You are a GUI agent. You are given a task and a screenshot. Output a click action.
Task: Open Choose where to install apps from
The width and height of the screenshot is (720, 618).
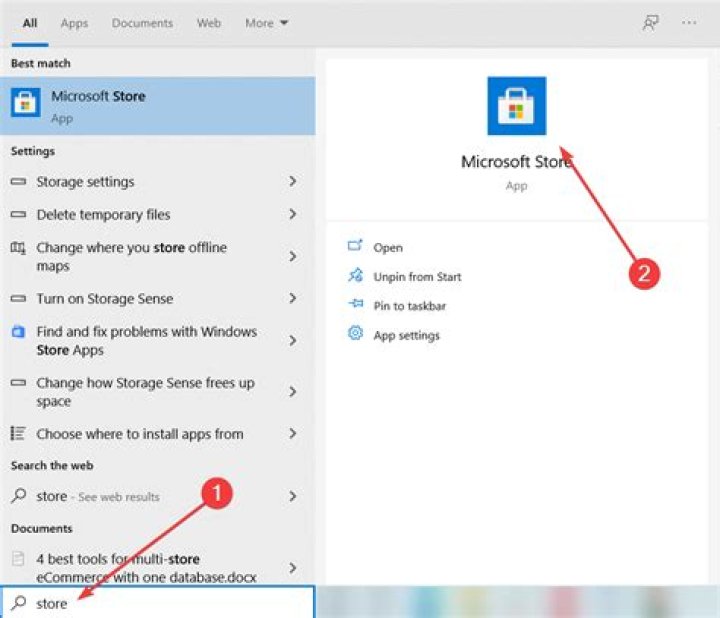coord(158,434)
